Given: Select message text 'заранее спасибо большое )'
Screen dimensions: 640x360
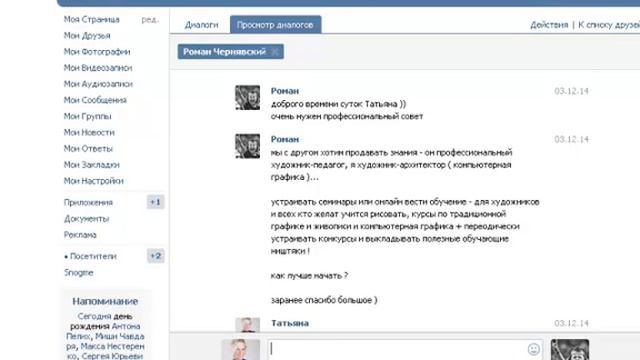Looking at the screenshot, I should [324, 300].
